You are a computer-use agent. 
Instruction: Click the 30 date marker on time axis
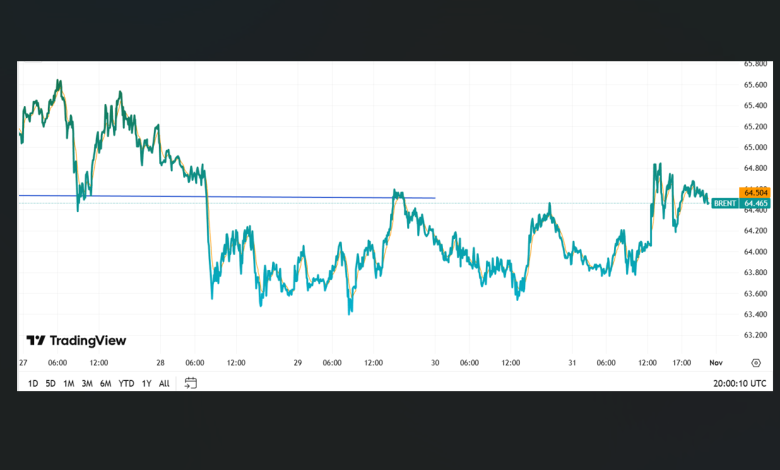435,363
